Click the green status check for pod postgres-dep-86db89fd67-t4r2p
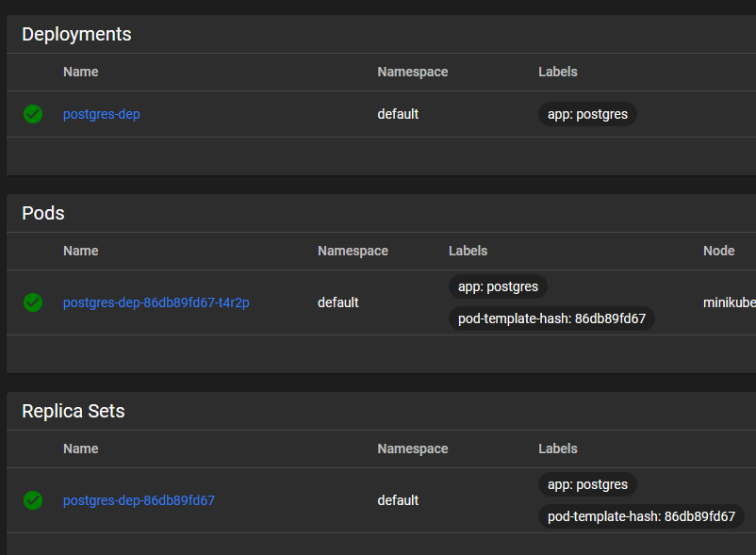This screenshot has width=756, height=555. pos(33,302)
